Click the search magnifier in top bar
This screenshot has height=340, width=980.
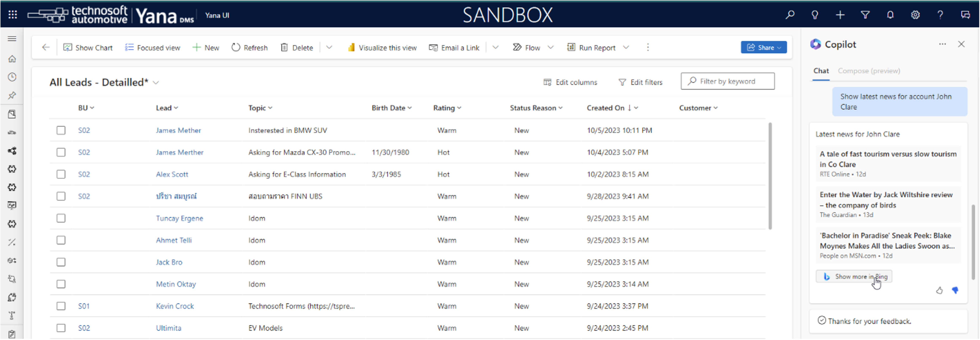tap(790, 15)
